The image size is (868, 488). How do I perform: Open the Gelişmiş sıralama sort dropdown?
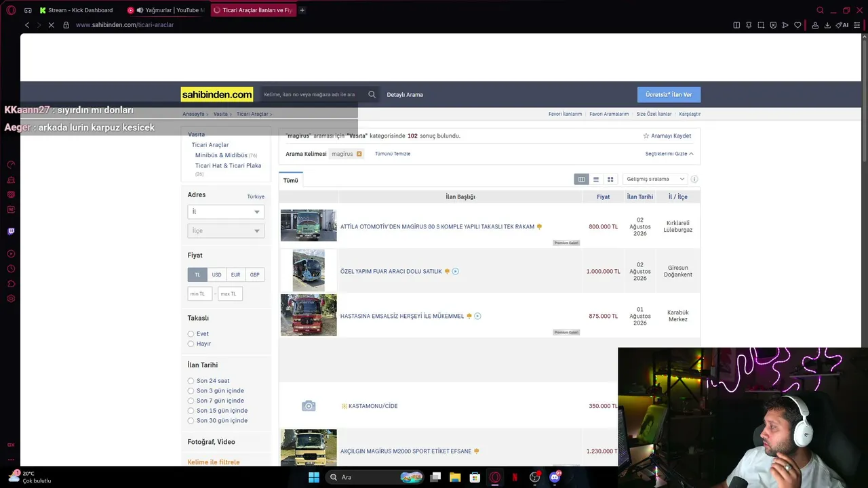pos(655,179)
